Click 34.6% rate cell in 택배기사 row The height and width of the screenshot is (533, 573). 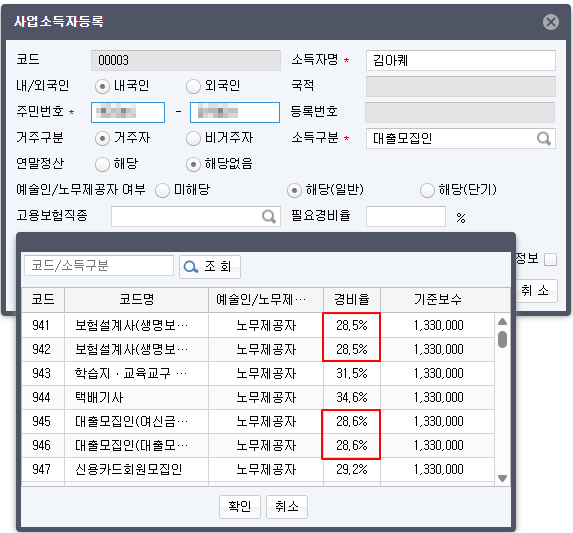[352, 397]
